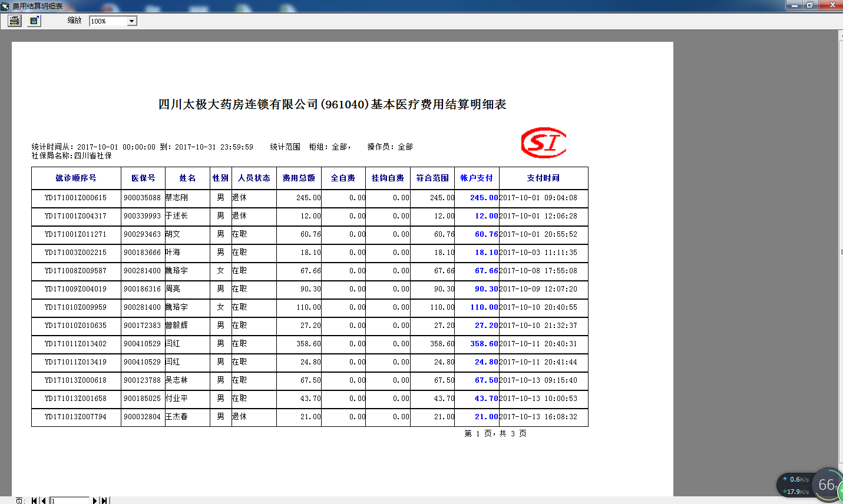This screenshot has width=843, height=504.
Task: Click the 全自费 column header
Action: (x=343, y=178)
